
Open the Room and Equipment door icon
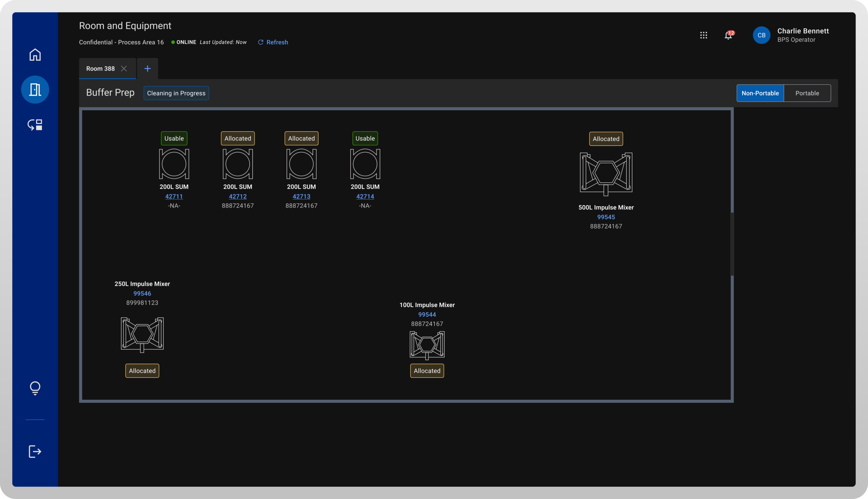tap(35, 89)
